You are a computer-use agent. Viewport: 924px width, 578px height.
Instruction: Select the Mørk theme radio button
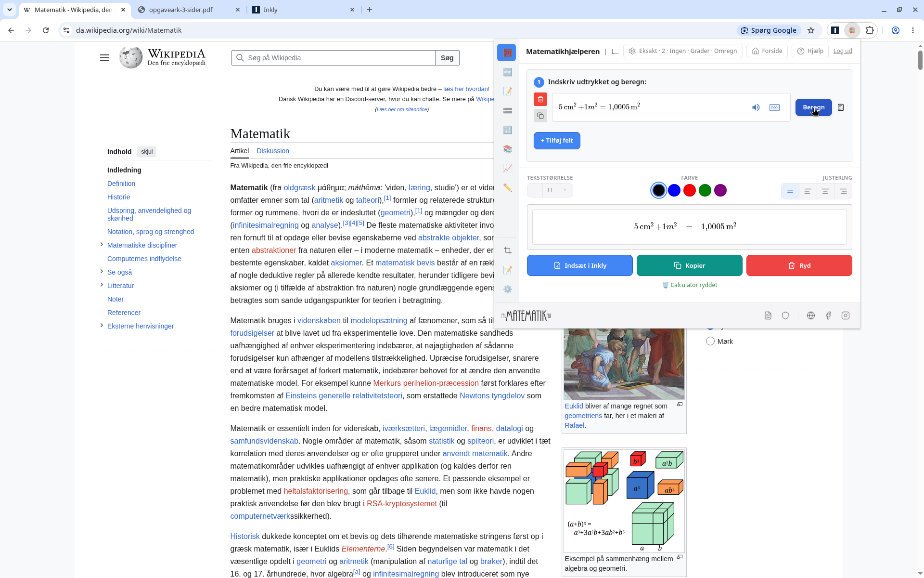(x=710, y=342)
